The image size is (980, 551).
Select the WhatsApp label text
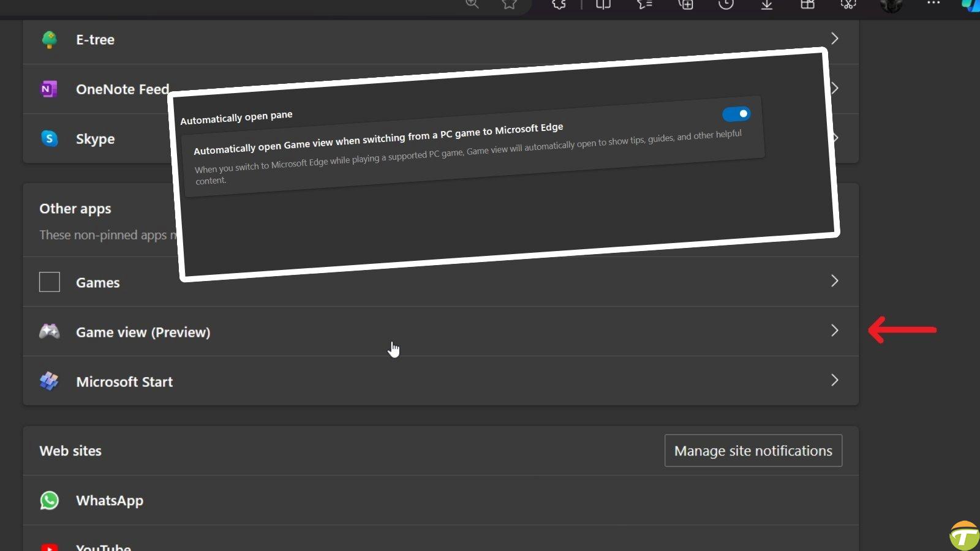point(110,501)
